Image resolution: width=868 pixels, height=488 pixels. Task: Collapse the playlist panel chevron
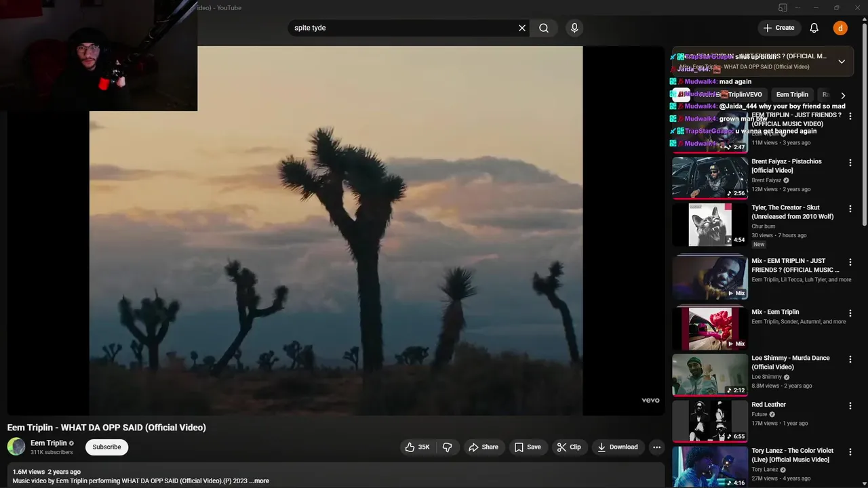tap(842, 62)
